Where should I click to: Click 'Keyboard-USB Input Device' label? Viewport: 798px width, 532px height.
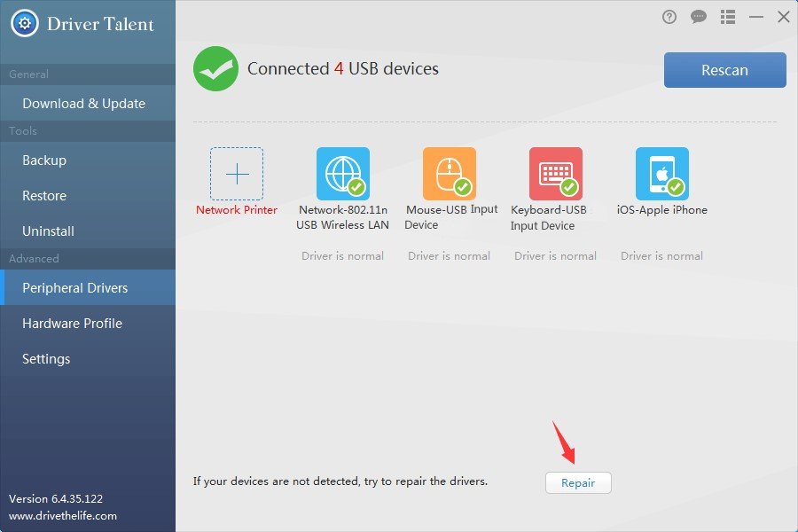point(549,218)
